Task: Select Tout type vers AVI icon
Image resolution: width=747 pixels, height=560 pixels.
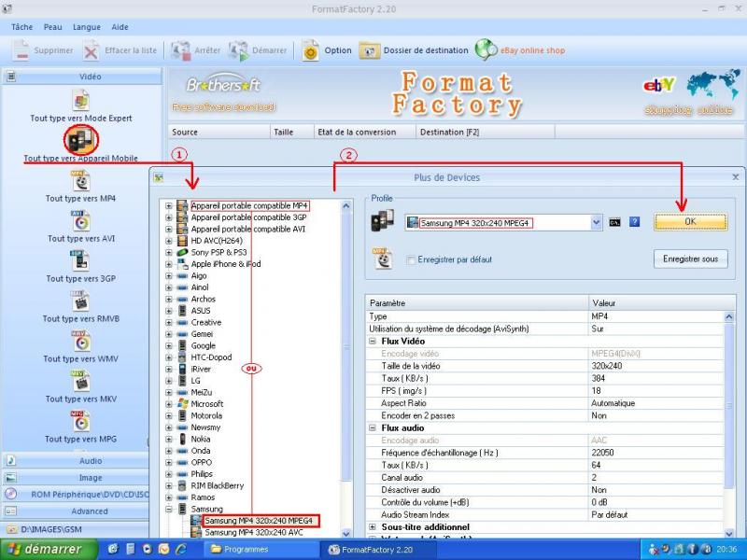Action: (81, 221)
